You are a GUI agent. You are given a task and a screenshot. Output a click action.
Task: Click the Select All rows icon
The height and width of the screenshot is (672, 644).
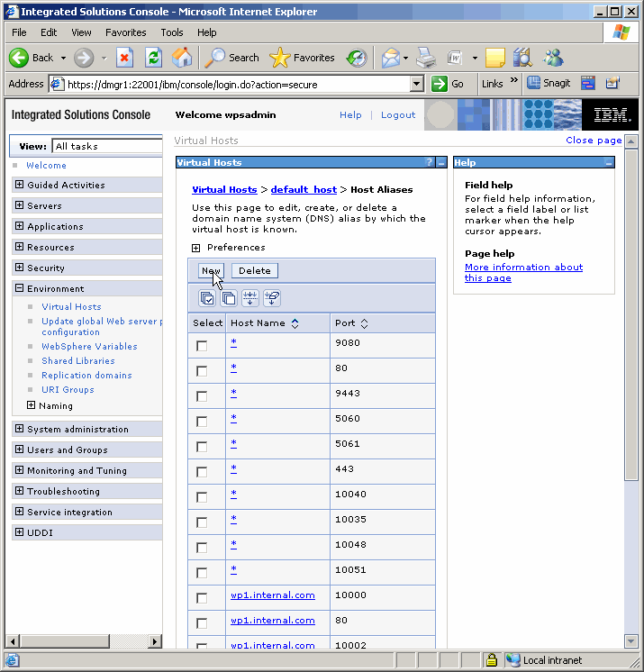(x=207, y=298)
